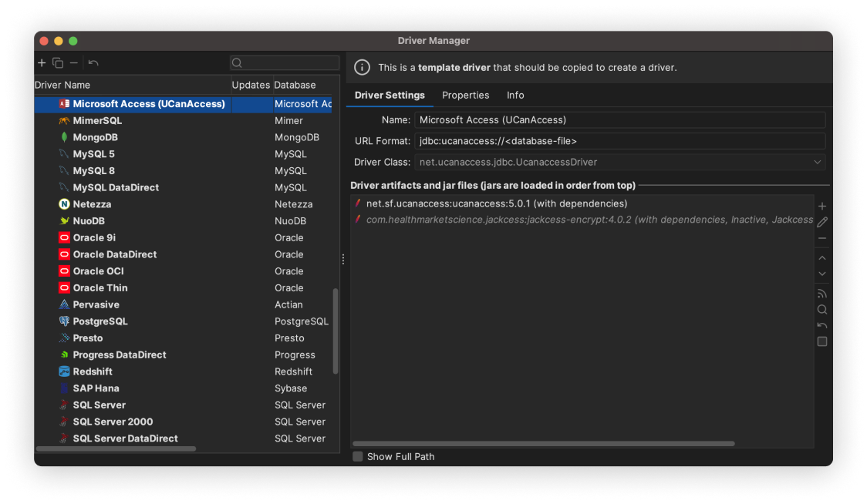Viewport: 867px width, 504px height.
Task: Click the info icon in template banner
Action: tap(363, 67)
